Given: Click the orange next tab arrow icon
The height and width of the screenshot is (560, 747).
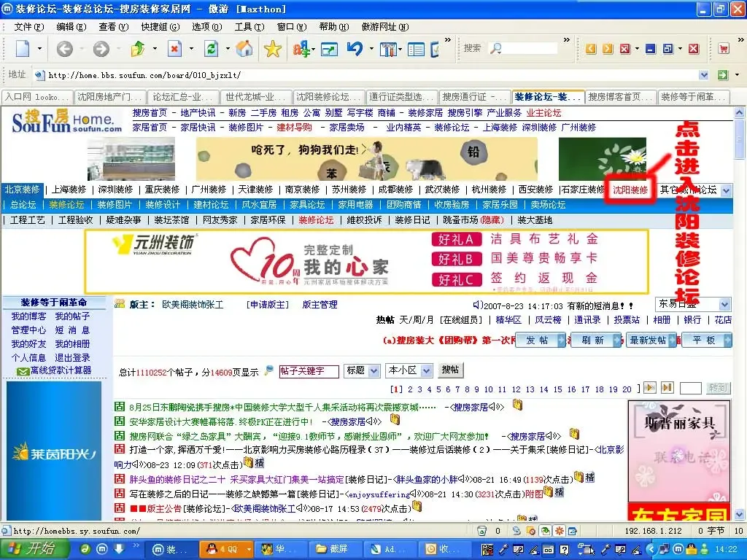Looking at the screenshot, I should point(608,49).
